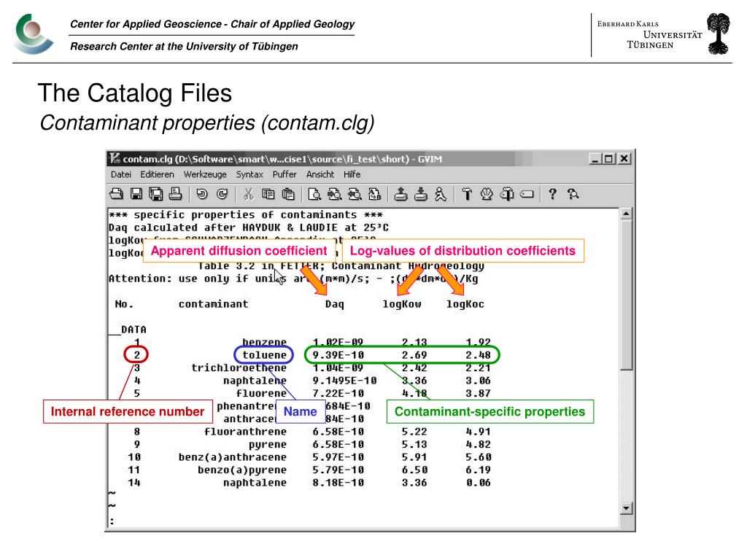
Task: Click the Save All files icon
Action: click(156, 194)
